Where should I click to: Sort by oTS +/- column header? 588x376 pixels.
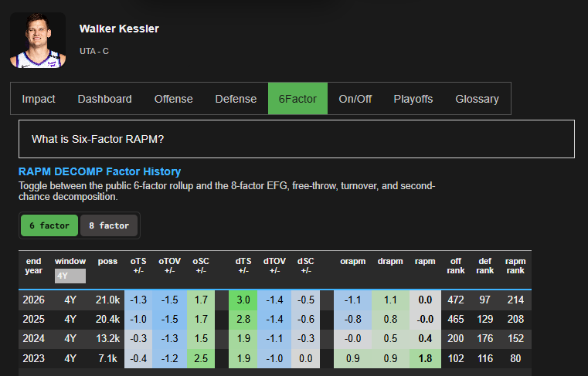click(138, 266)
